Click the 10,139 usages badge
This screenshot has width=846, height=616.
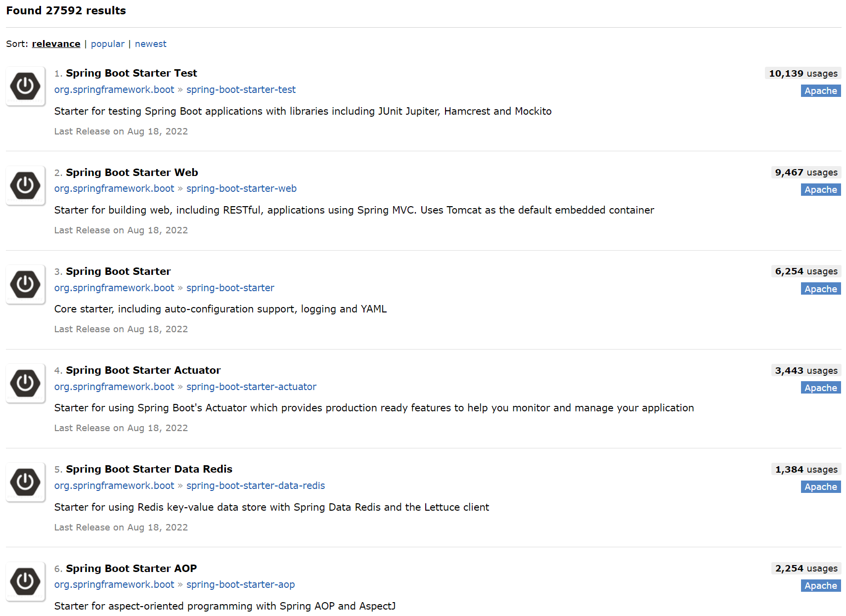pyautogui.click(x=803, y=74)
